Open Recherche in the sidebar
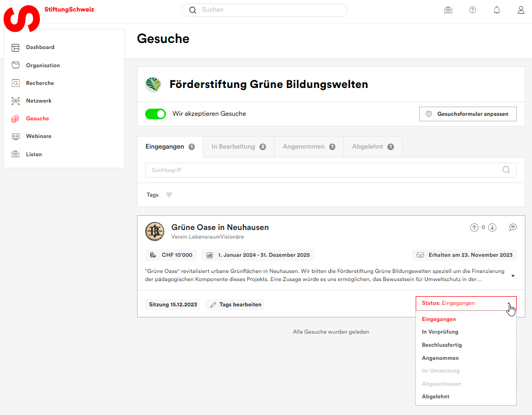Screen dimensions: 532x415 pos(40,83)
